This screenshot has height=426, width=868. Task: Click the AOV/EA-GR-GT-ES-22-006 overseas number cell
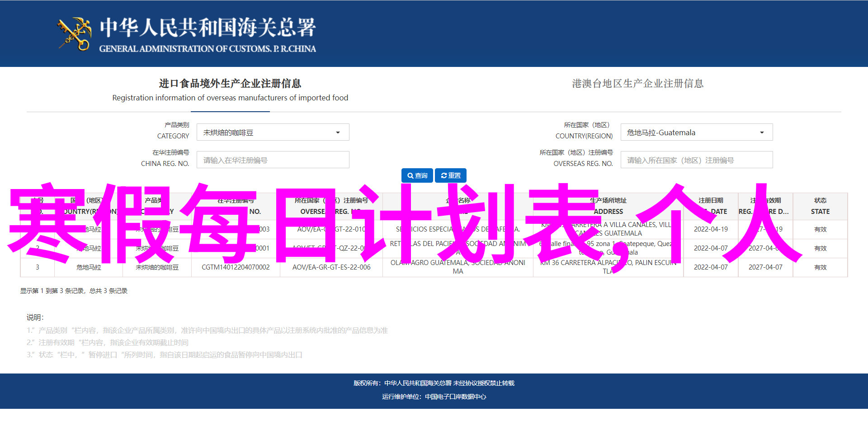[331, 267]
